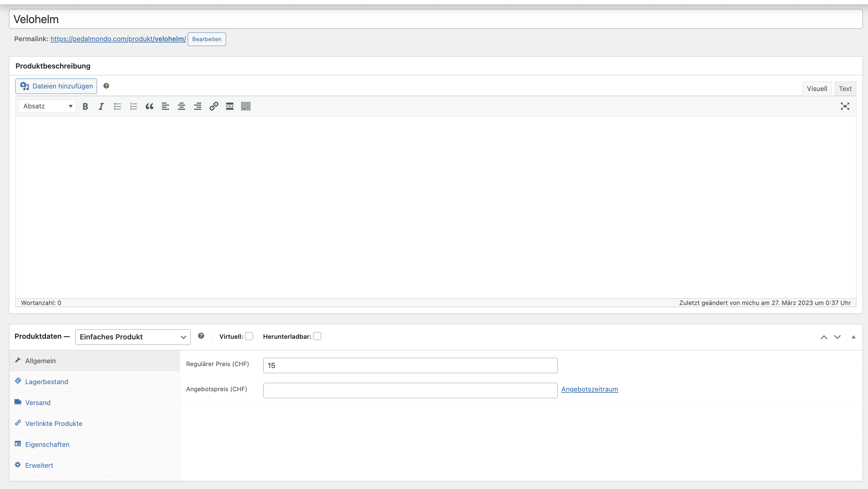Insert a numbered list
The image size is (868, 489).
(x=133, y=106)
